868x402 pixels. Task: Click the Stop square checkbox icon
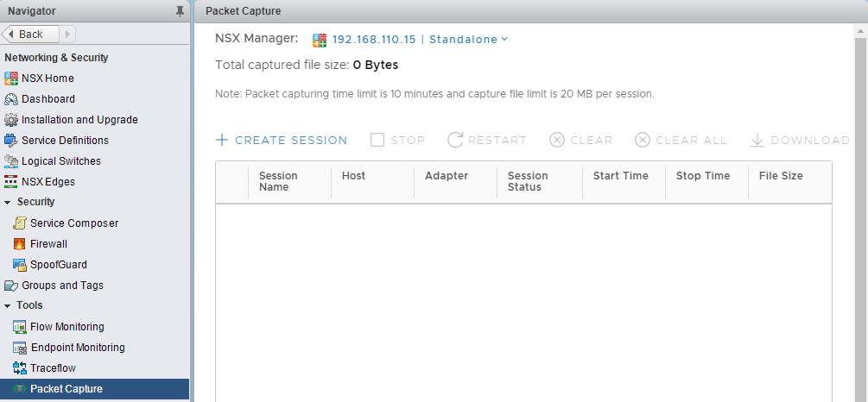[377, 140]
